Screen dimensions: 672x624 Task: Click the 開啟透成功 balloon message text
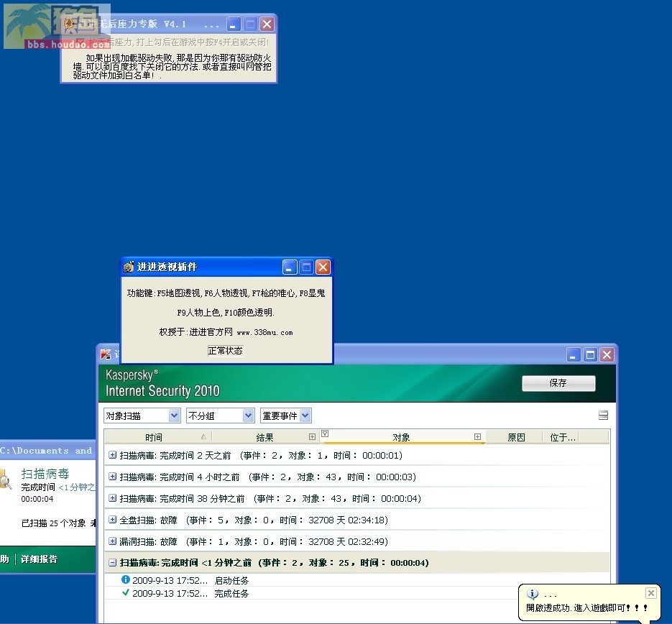tap(587, 607)
